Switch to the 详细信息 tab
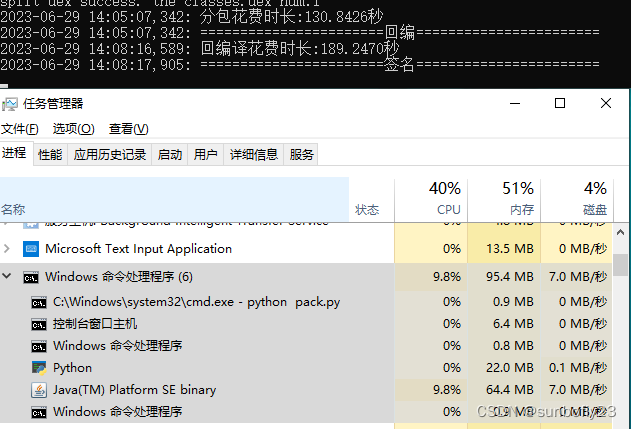This screenshot has height=429, width=631. 254,155
